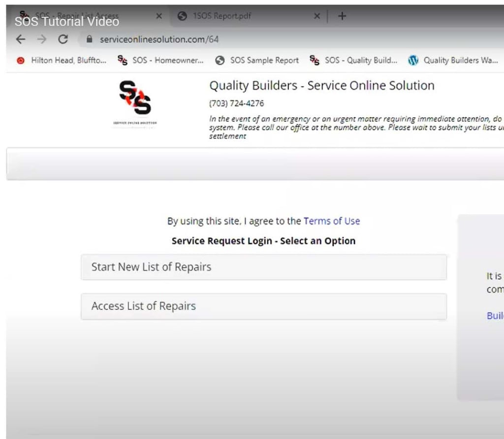Viewport: 504px width, 439px height.
Task: Click the SOS Tutorial Video title
Action: click(x=67, y=21)
